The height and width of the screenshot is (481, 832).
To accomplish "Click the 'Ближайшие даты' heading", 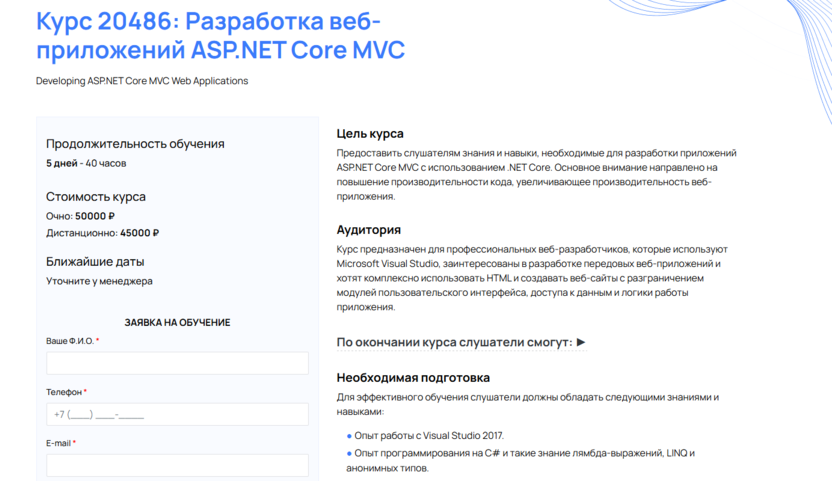I will 95,262.
